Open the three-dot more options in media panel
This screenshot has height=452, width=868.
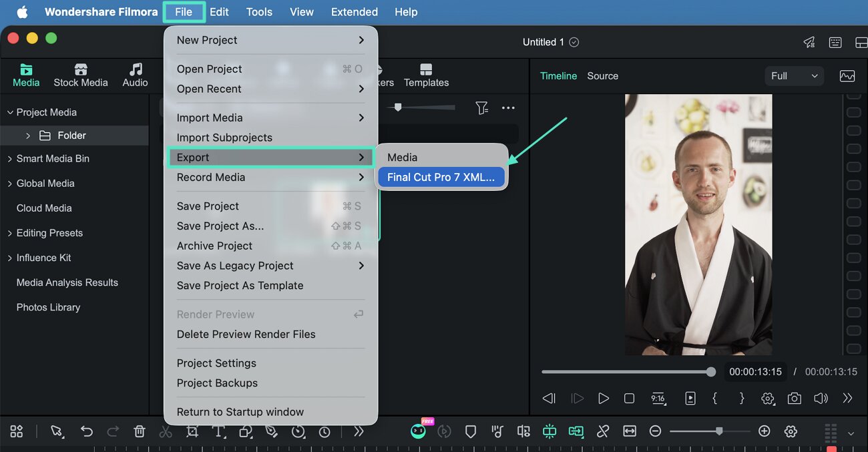508,107
